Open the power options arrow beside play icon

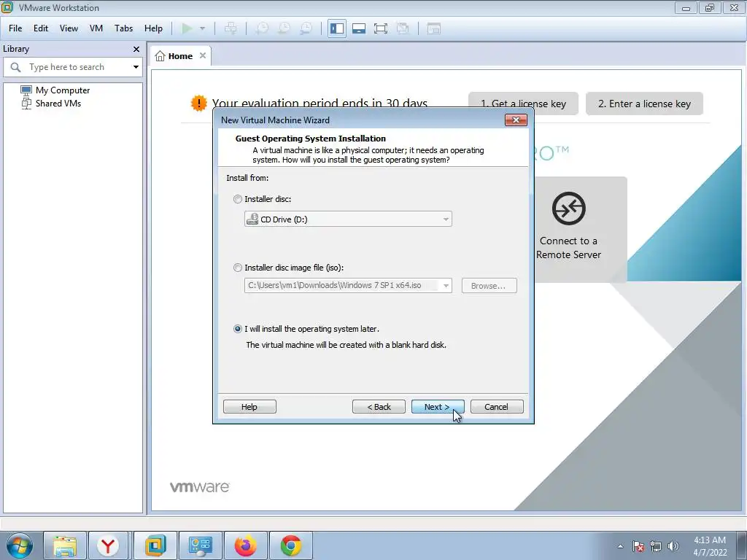pos(202,28)
